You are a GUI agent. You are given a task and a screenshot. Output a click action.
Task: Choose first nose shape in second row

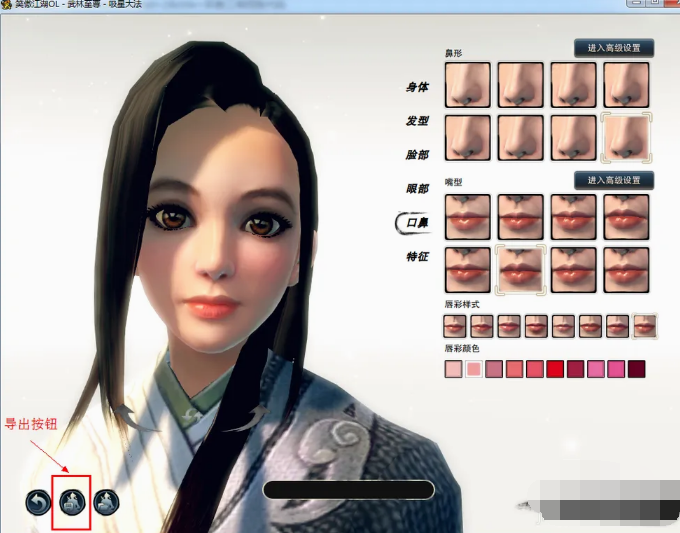tap(468, 137)
